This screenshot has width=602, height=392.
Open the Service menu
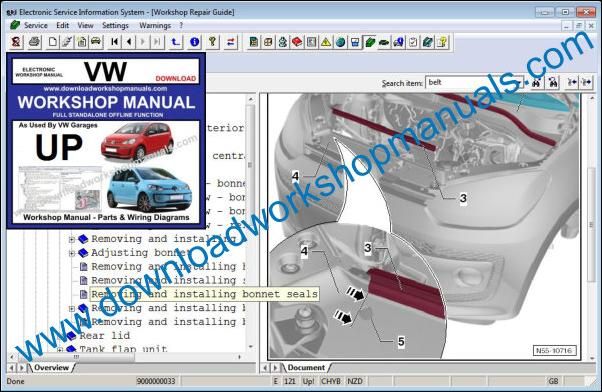(x=36, y=25)
